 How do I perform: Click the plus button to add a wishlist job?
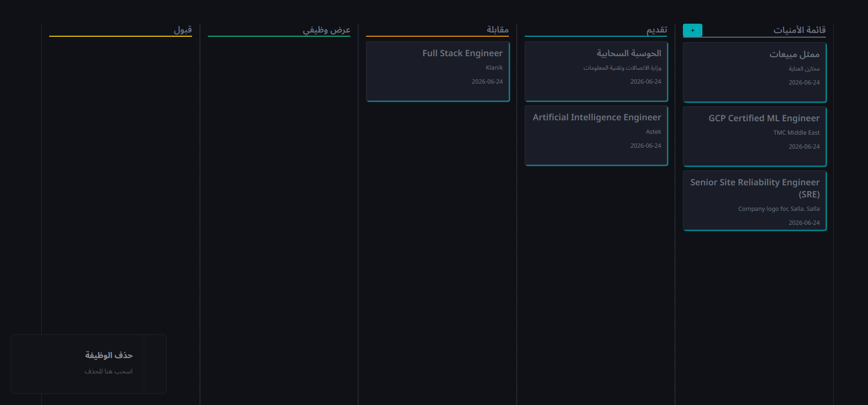692,30
